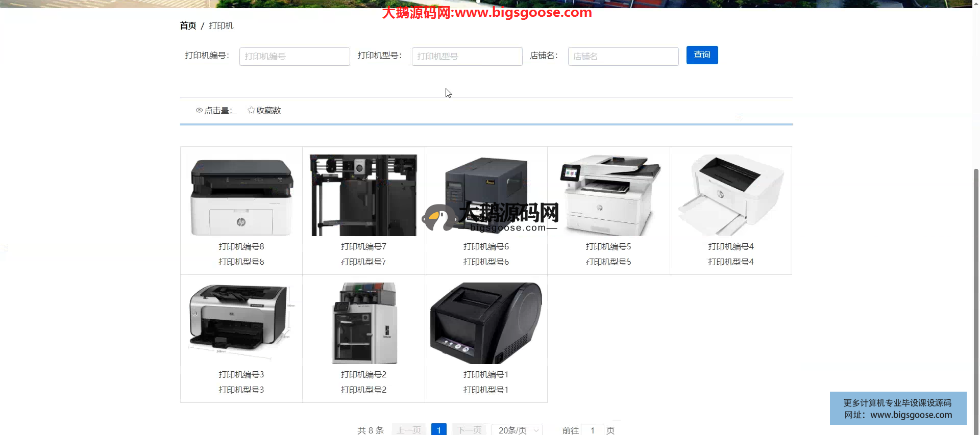This screenshot has height=435, width=980.
Task: Open printer number 6 image
Action: click(x=486, y=195)
